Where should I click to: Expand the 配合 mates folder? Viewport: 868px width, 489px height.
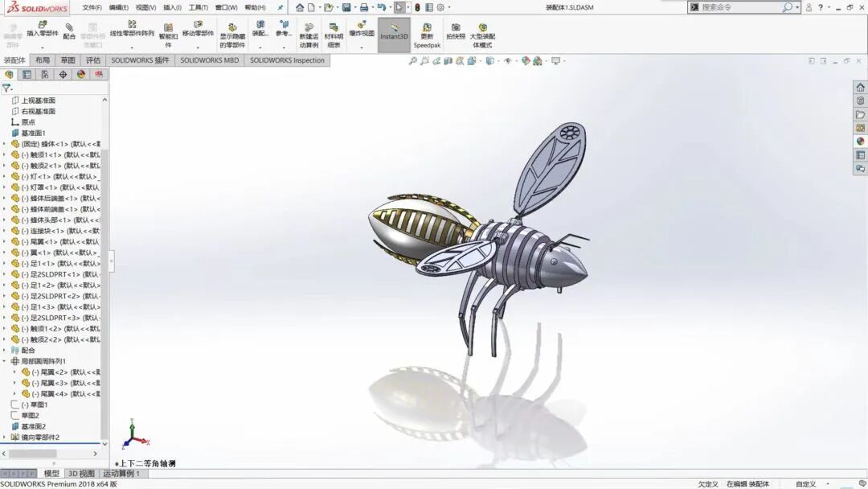[5, 350]
